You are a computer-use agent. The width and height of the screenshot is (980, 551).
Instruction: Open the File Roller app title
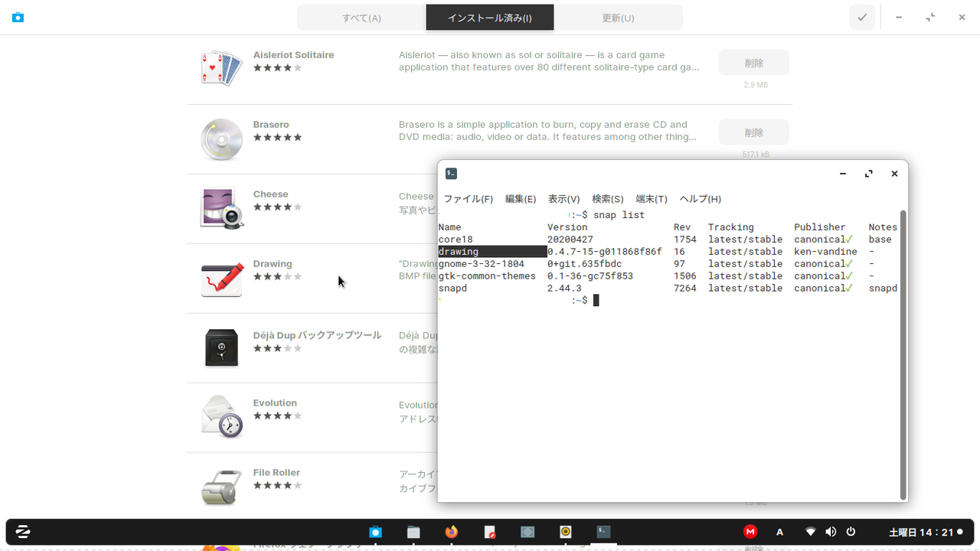(x=276, y=473)
